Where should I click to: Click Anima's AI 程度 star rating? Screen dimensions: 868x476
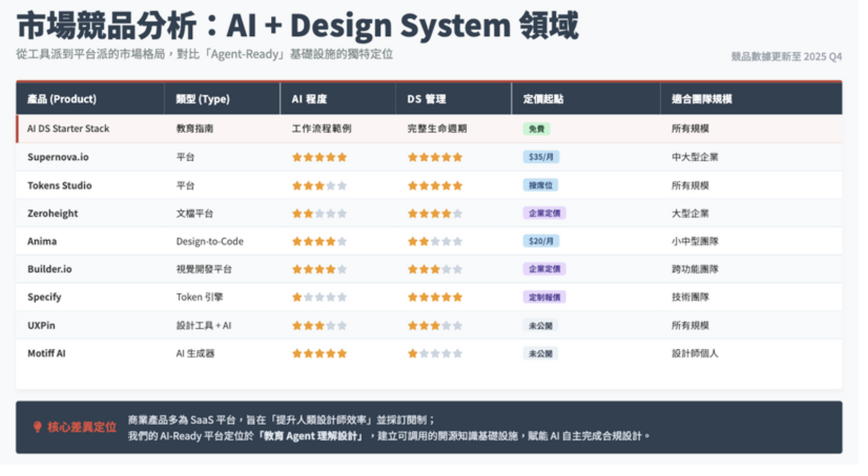click(x=319, y=241)
